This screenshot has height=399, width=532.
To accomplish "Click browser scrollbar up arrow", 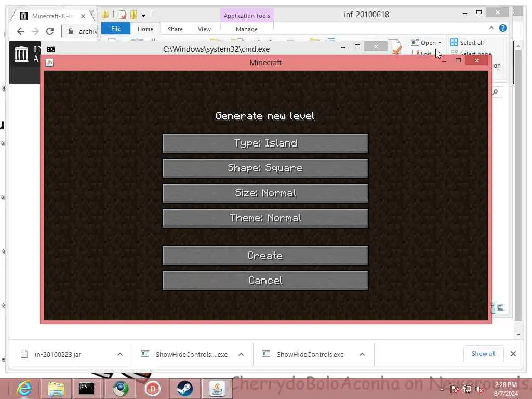I will [x=518, y=45].
